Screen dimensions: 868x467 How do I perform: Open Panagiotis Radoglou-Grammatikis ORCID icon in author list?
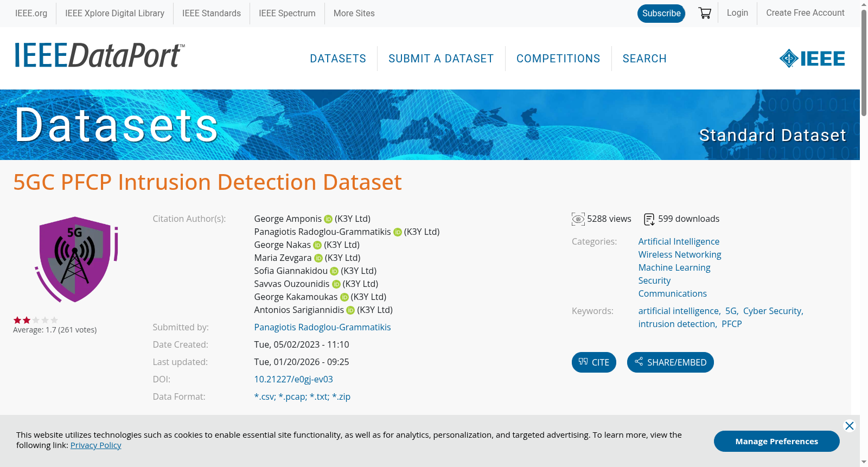coord(398,232)
